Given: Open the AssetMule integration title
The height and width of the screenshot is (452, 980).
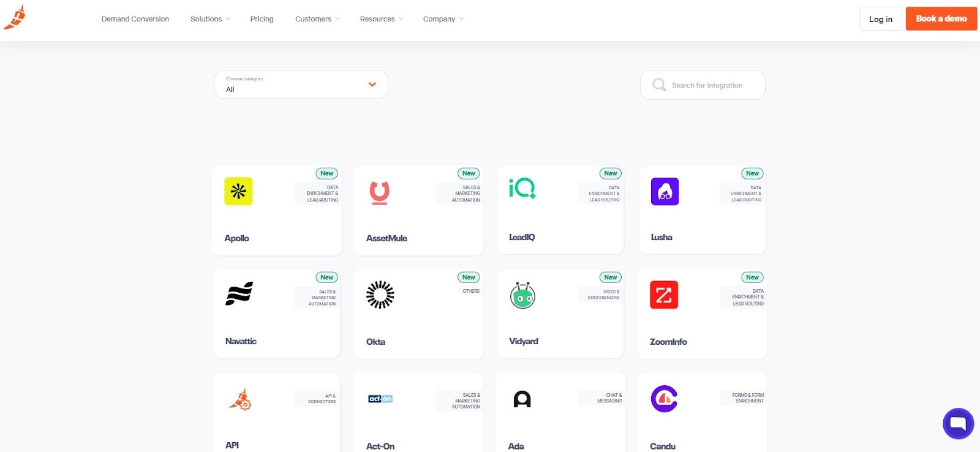Looking at the screenshot, I should 386,238.
